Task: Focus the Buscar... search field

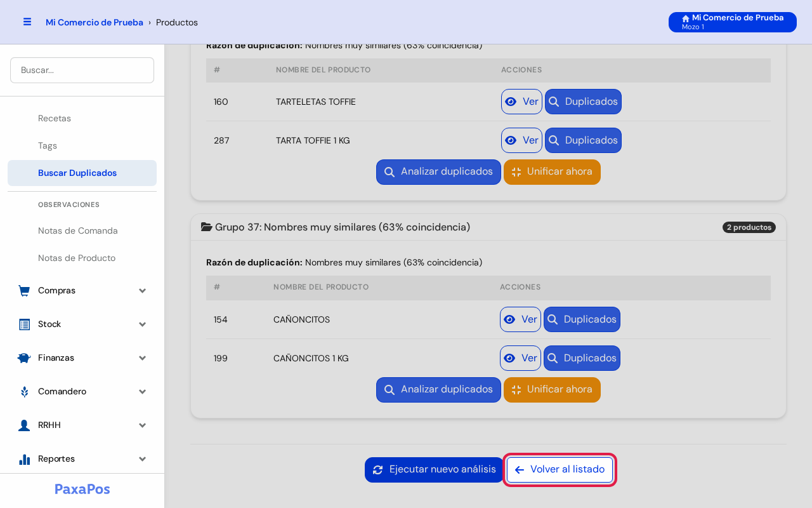Action: [x=82, y=70]
